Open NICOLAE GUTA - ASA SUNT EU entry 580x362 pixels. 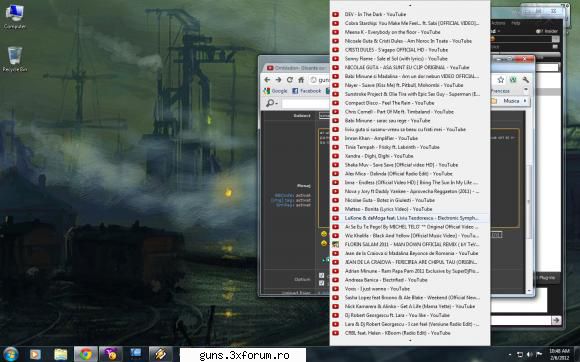tap(410, 67)
